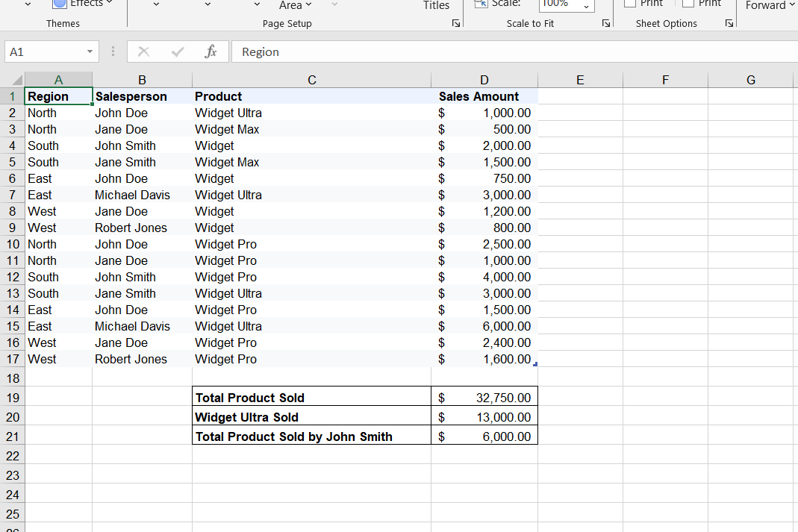Select row 22 header
Image resolution: width=798 pixels, height=532 pixels.
point(12,456)
